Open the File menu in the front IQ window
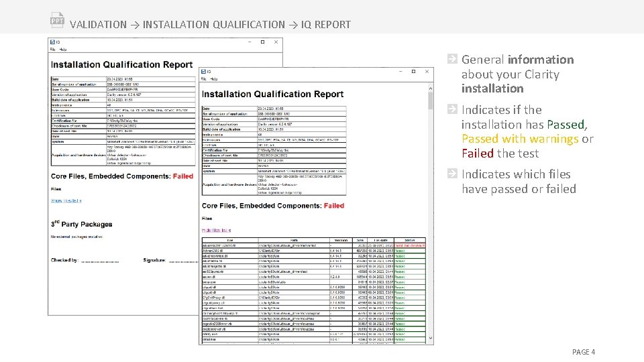The height and width of the screenshot is (362, 644). (x=204, y=79)
